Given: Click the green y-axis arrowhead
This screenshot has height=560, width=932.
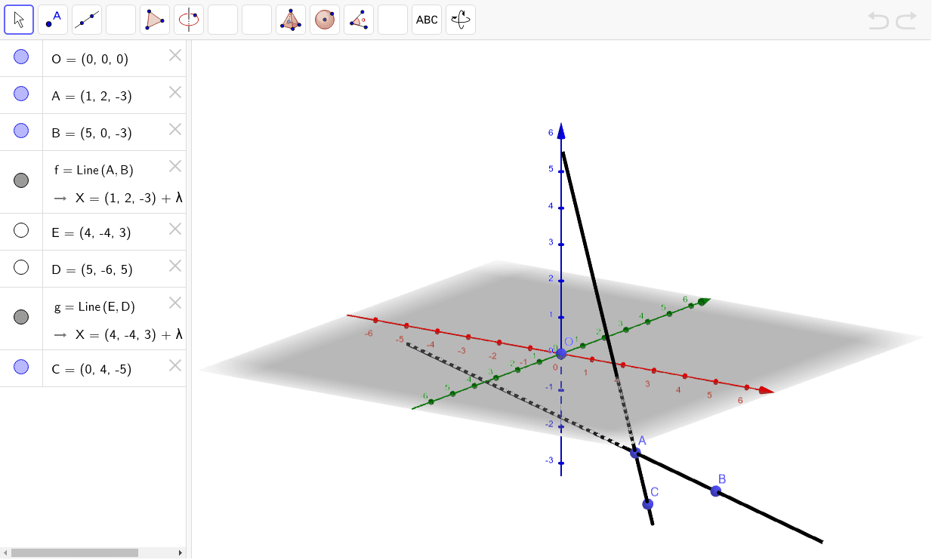Looking at the screenshot, I should click(x=704, y=302).
